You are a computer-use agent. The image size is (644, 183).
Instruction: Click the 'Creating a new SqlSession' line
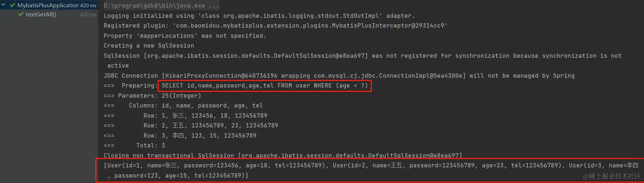(149, 46)
